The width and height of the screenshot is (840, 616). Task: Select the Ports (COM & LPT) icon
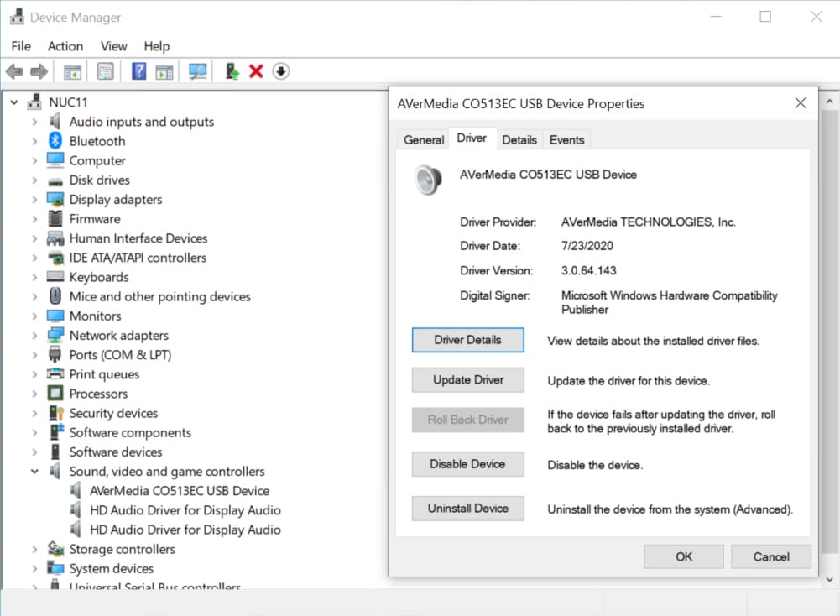55,355
